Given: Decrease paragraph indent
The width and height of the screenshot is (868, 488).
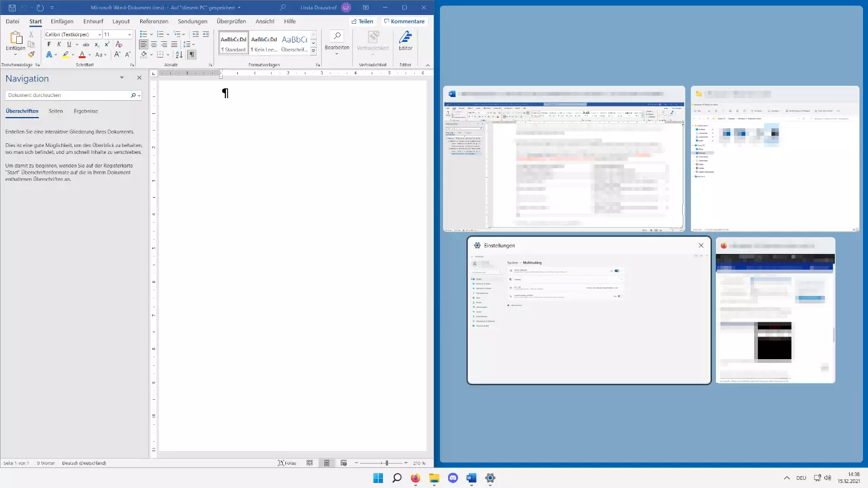Looking at the screenshot, I should tap(196, 34).
